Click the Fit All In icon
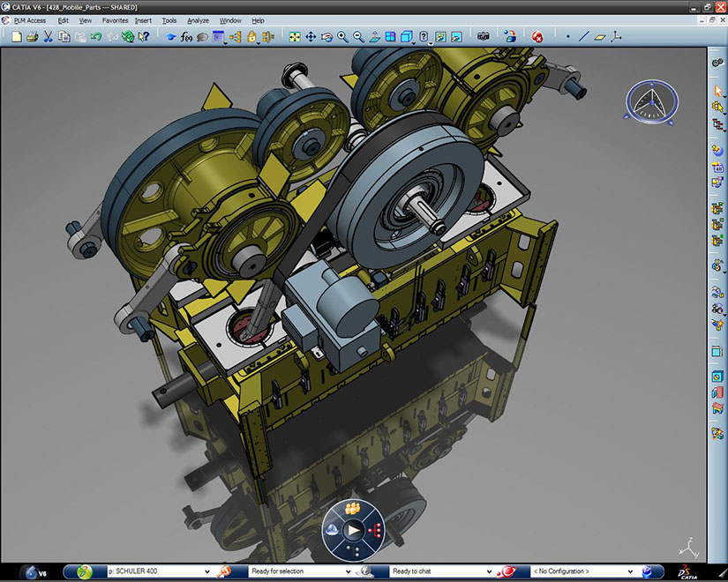 295,37
